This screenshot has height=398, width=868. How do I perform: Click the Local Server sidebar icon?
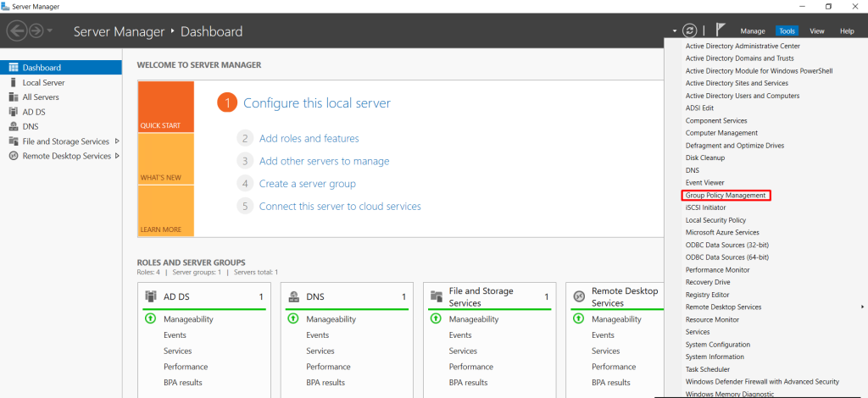tap(14, 82)
